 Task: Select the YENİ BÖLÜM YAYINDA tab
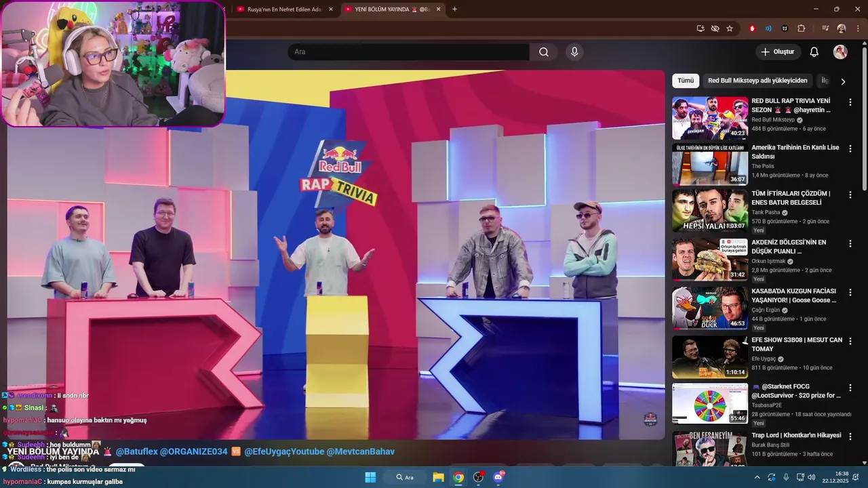click(x=392, y=9)
